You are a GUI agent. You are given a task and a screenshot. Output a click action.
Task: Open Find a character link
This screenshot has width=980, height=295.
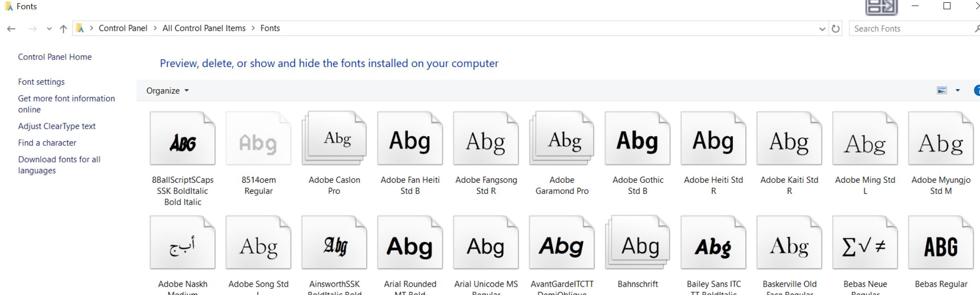pyautogui.click(x=47, y=143)
